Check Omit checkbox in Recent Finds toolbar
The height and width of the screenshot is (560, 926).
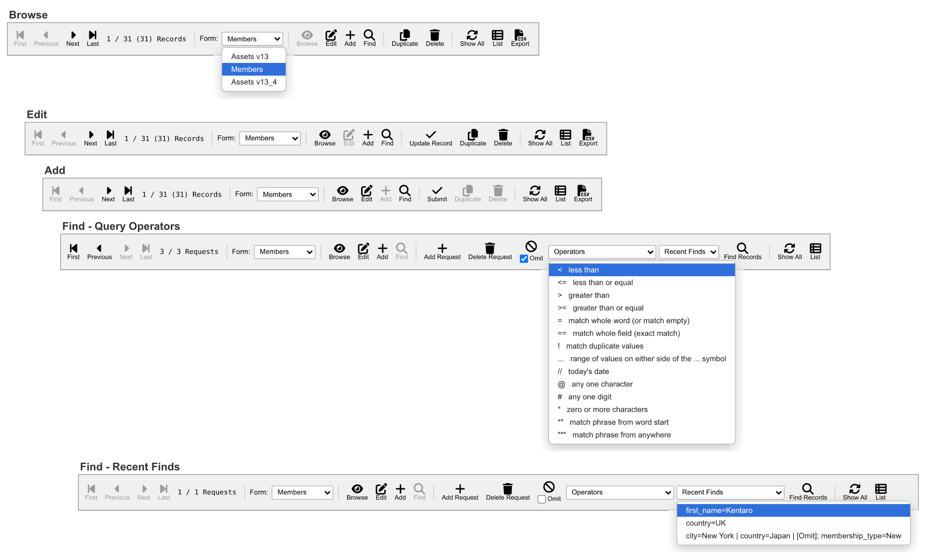[542, 499]
